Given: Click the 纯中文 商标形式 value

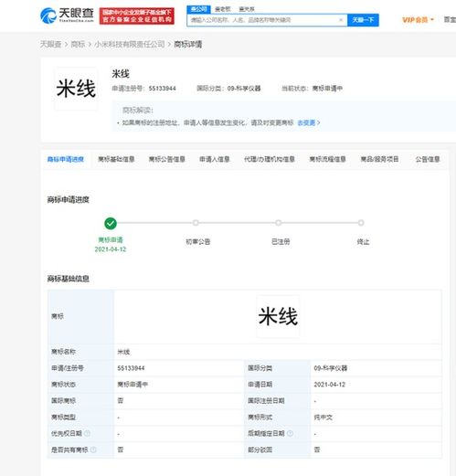Looking at the screenshot, I should [x=323, y=418].
